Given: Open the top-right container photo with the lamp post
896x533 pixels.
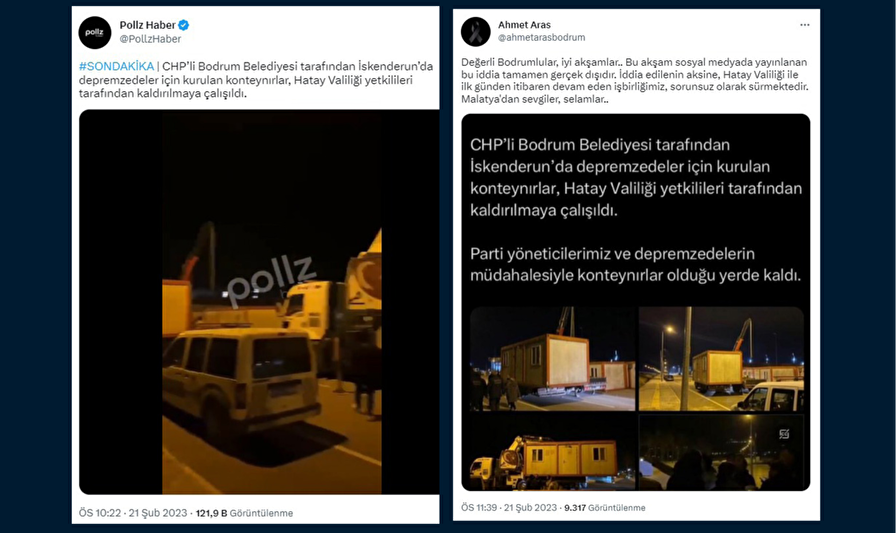Looking at the screenshot, I should (721, 359).
